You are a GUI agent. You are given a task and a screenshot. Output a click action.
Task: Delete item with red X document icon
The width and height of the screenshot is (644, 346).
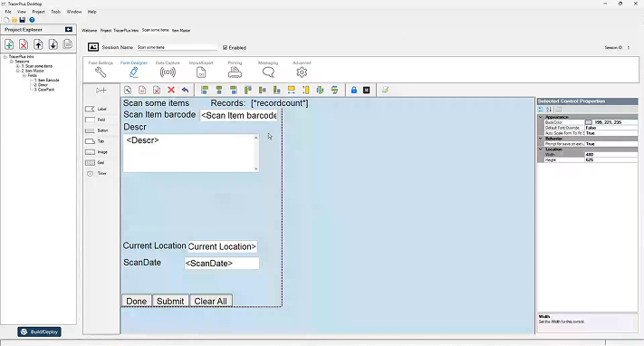24,44
